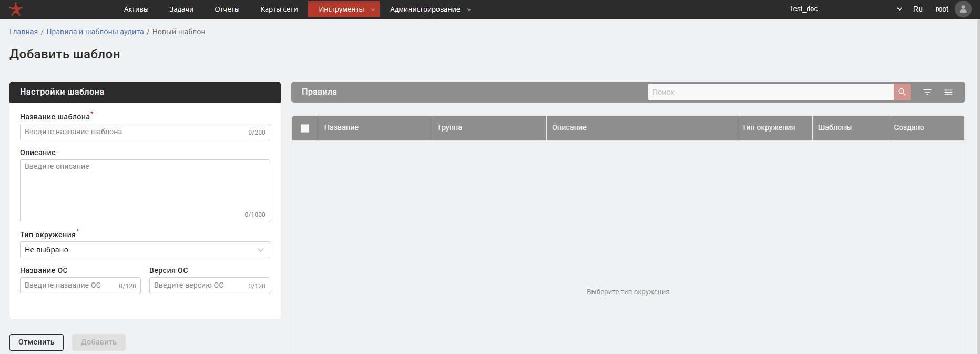
Task: Click the user avatar icon
Action: [x=963, y=9]
